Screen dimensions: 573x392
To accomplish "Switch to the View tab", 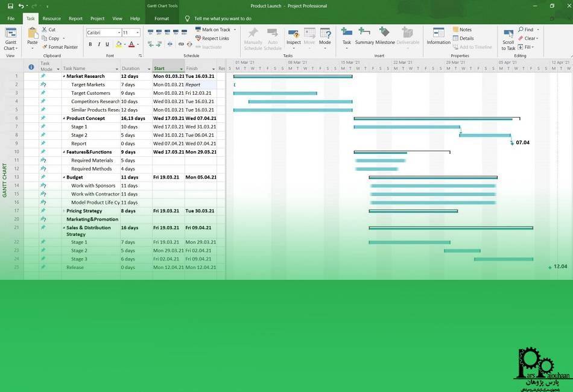I will [x=117, y=19].
